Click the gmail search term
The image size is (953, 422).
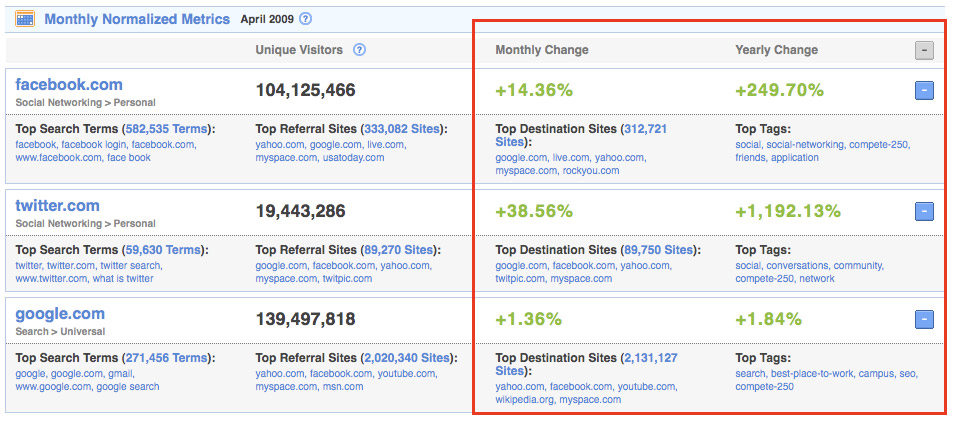pyautogui.click(x=120, y=373)
